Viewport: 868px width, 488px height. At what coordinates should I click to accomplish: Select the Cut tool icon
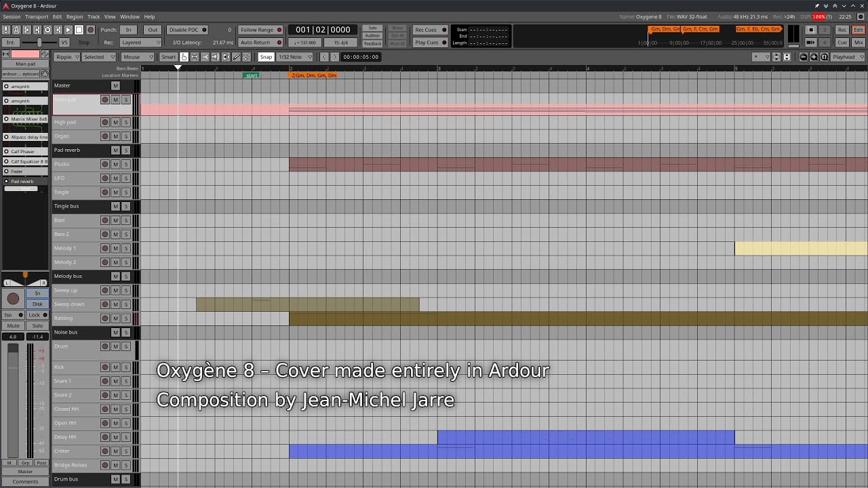205,57
